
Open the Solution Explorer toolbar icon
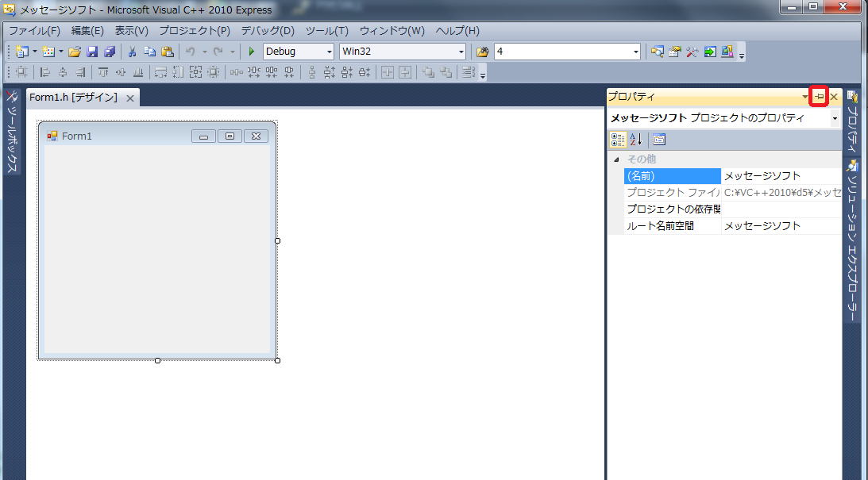click(657, 52)
